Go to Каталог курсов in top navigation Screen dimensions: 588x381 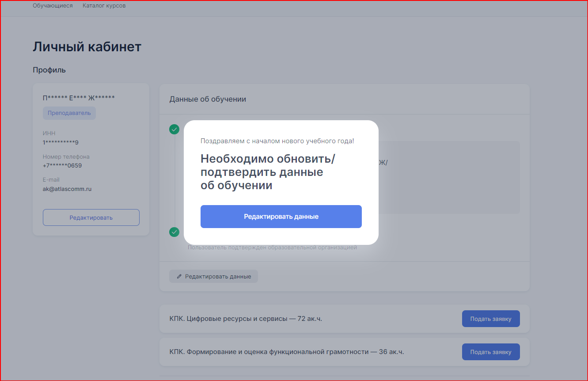[x=104, y=6]
